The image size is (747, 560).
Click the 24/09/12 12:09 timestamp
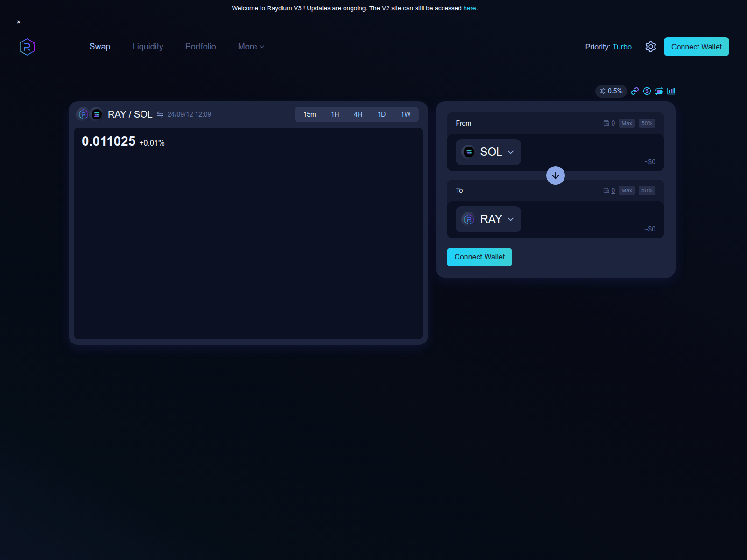(x=189, y=114)
